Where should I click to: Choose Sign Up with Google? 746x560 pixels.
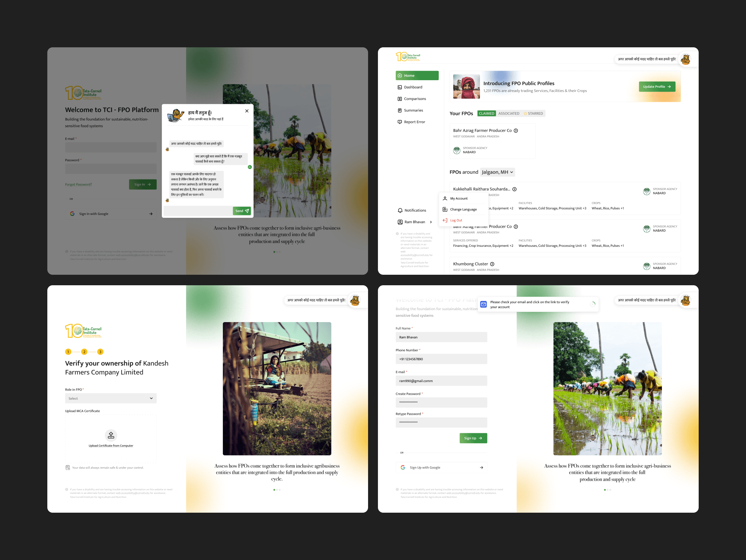[441, 468]
